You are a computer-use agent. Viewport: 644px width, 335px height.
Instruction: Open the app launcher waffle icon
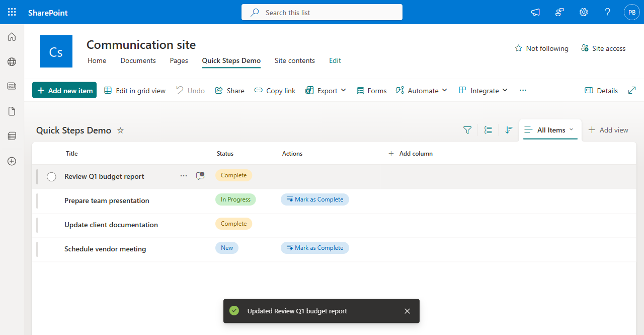[12, 12]
